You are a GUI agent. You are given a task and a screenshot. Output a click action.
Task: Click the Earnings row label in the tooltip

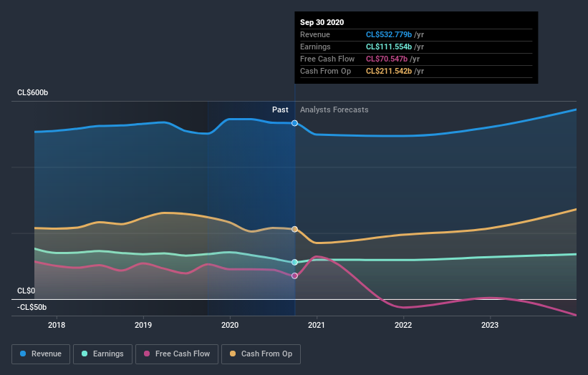pos(315,47)
